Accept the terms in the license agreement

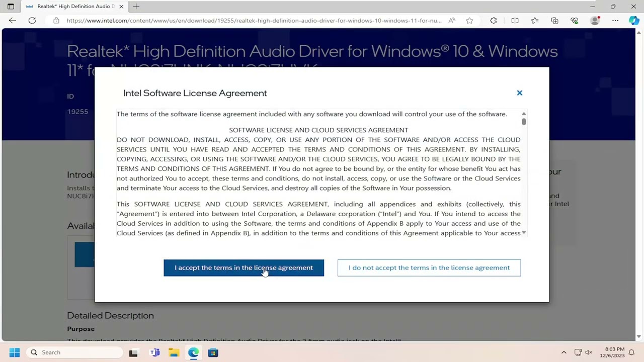pyautogui.click(x=244, y=267)
